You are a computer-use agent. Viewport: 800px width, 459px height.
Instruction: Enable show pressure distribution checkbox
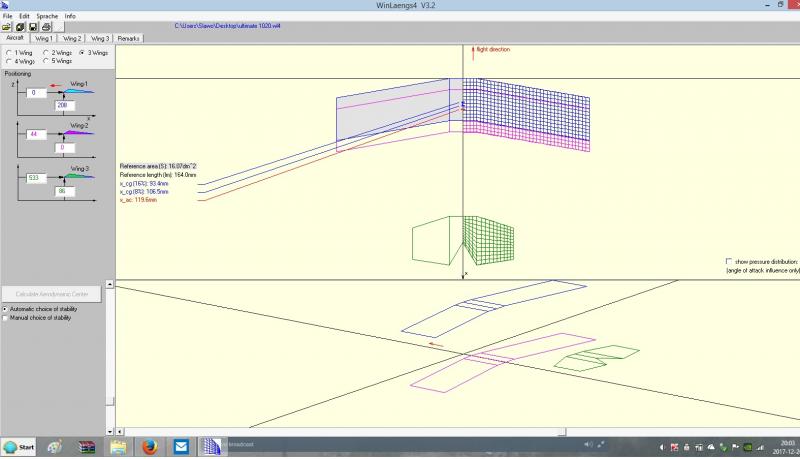coord(728,260)
